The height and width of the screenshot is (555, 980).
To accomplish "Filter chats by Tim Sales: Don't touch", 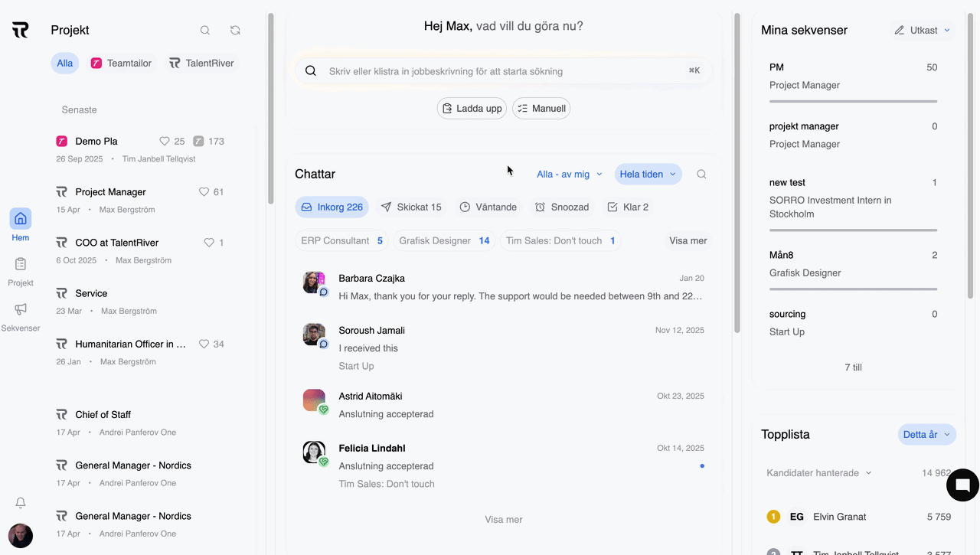I will pos(560,240).
